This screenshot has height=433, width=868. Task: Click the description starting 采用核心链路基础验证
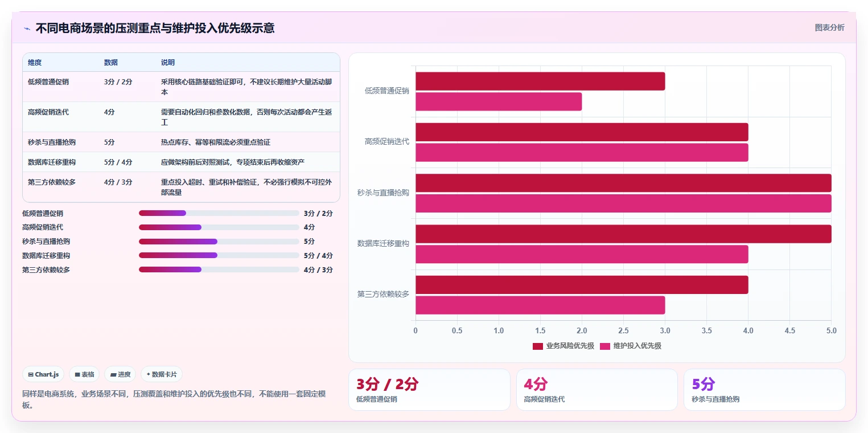tap(247, 87)
